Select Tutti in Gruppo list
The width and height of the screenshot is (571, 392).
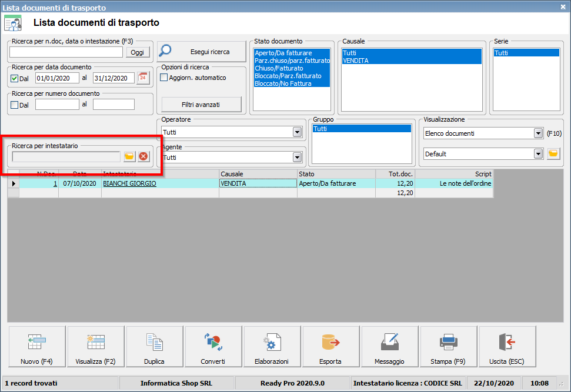[x=362, y=129]
